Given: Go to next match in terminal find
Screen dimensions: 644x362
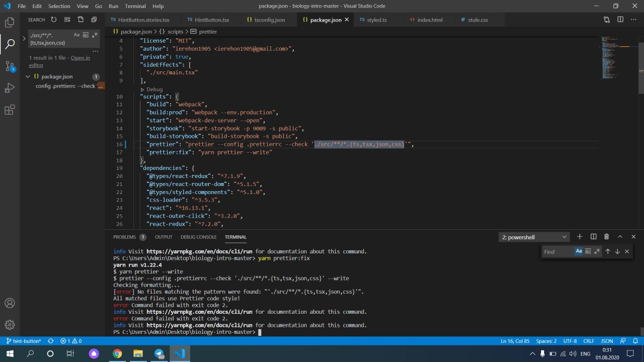Looking at the screenshot, I should click(x=617, y=251).
